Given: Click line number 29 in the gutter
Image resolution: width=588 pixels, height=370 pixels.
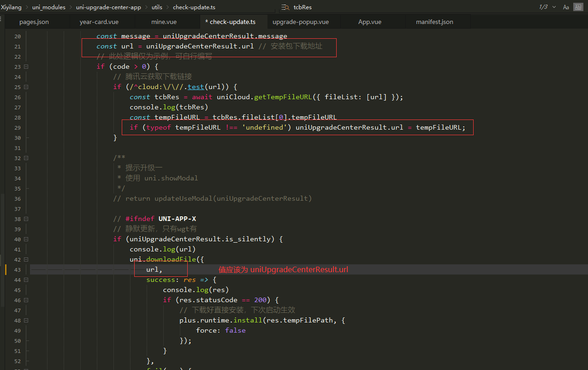Looking at the screenshot, I should [18, 127].
